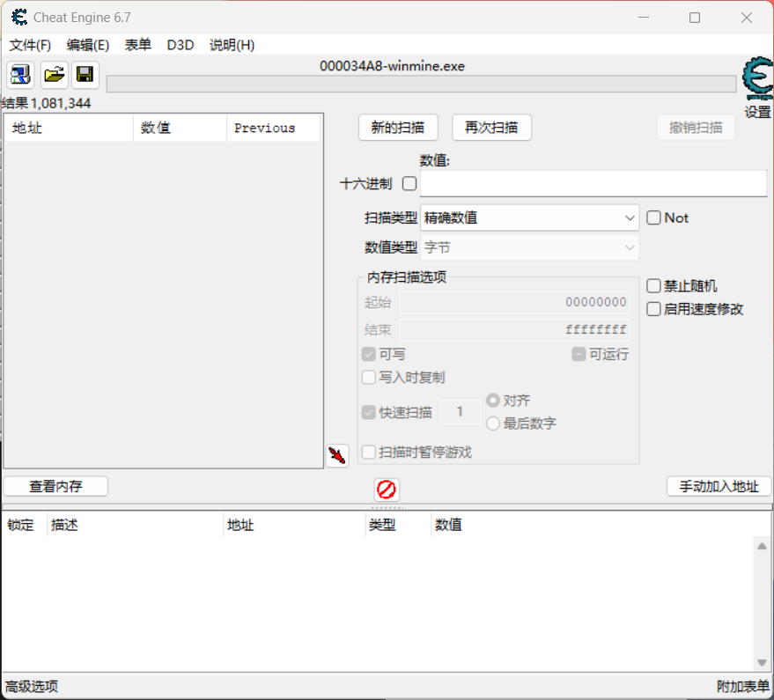Click the address list scroll up arrow
The image size is (774, 700).
[x=763, y=546]
